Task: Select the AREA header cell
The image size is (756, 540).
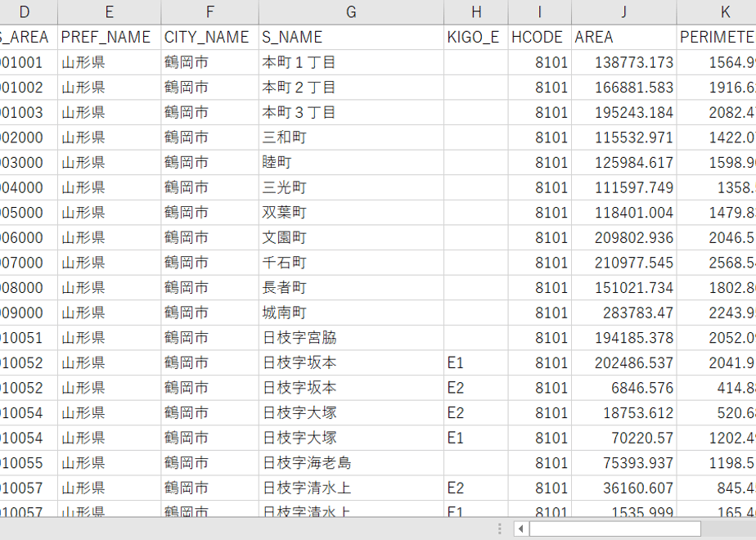Action: 624,37
